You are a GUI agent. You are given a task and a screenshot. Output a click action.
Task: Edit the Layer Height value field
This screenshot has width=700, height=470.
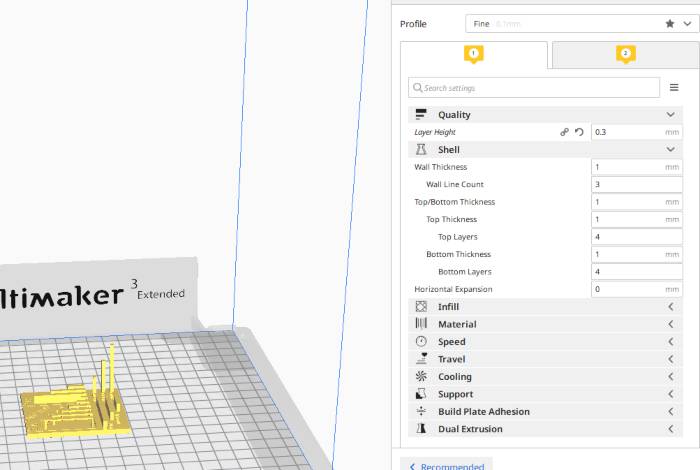click(x=637, y=132)
